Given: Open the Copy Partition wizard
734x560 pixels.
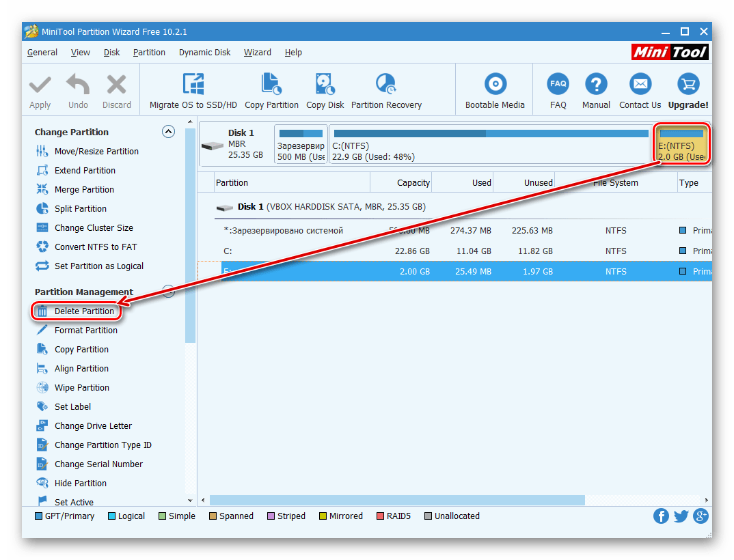Looking at the screenshot, I should (271, 84).
